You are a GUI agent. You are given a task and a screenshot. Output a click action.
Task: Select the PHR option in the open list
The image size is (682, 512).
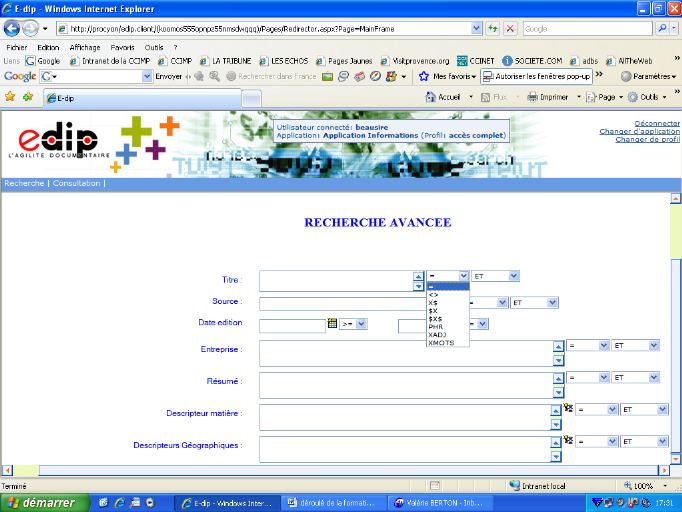(x=448, y=327)
